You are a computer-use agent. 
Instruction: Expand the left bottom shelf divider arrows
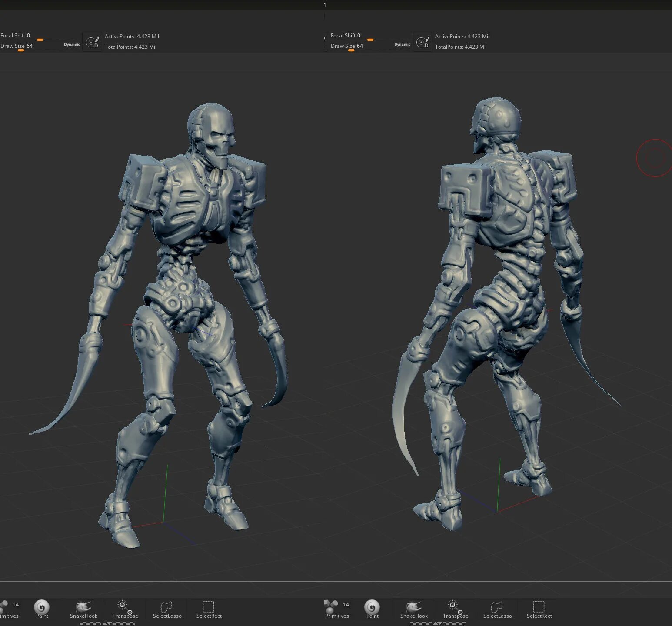coord(106,623)
